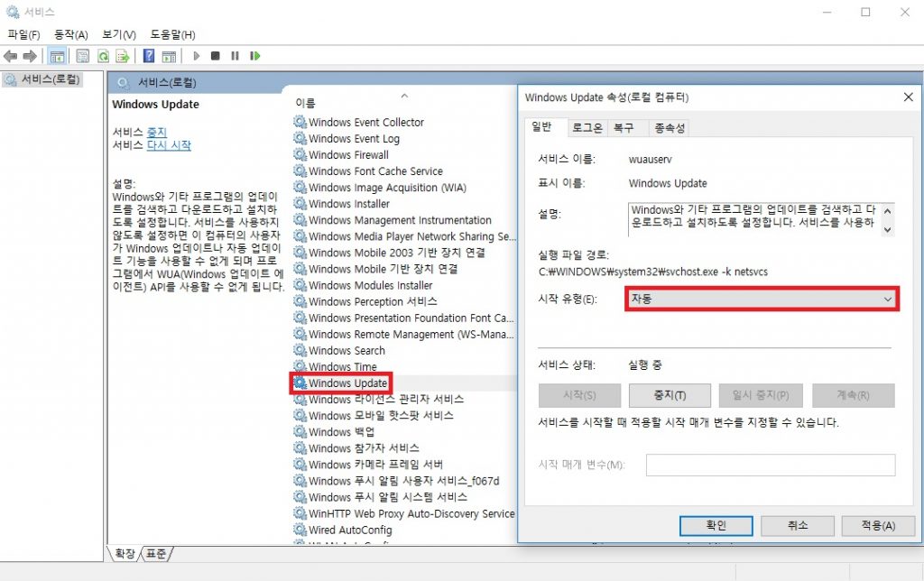Image resolution: width=924 pixels, height=581 pixels.
Task: Click the 중지(T) button in the dialog
Action: [x=670, y=395]
